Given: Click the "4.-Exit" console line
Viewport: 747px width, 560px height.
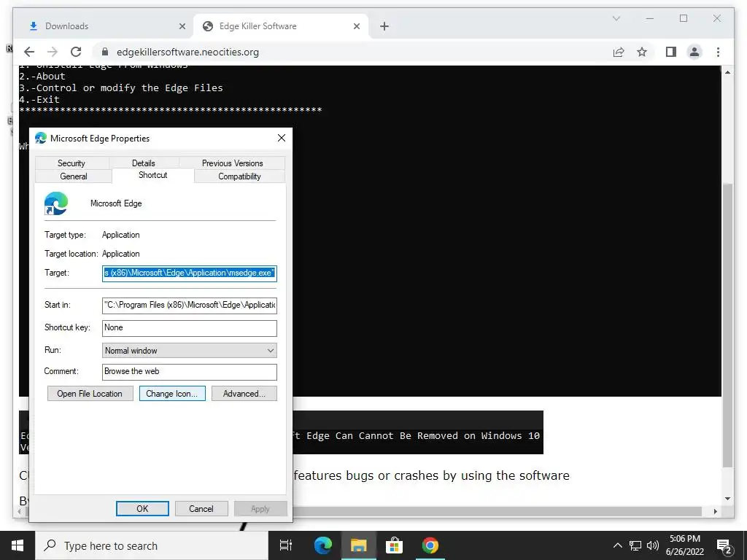Looking at the screenshot, I should tap(39, 99).
